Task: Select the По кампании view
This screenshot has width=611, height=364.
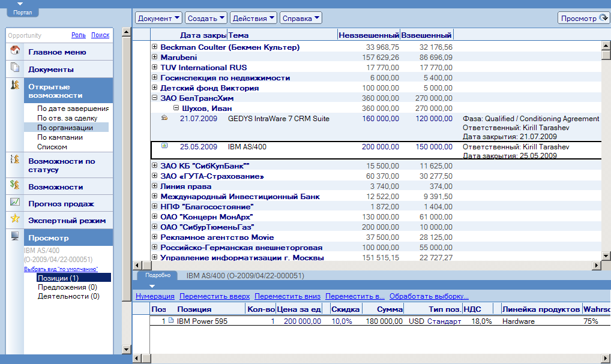Action: [59, 137]
